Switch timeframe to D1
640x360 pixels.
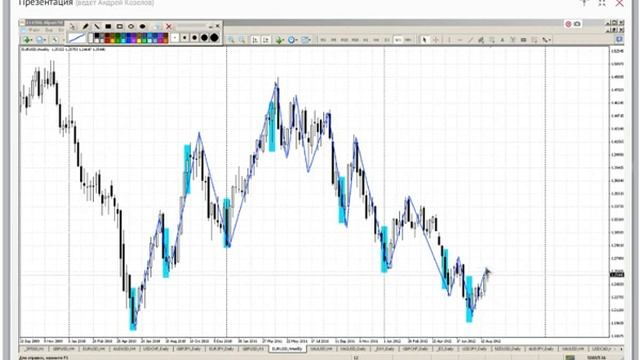coord(387,40)
